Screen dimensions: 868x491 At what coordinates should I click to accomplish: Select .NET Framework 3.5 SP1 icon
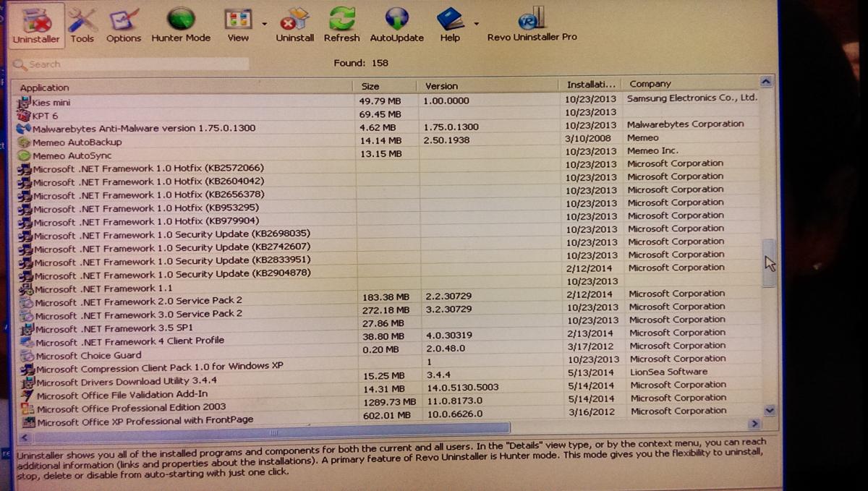tap(26, 329)
